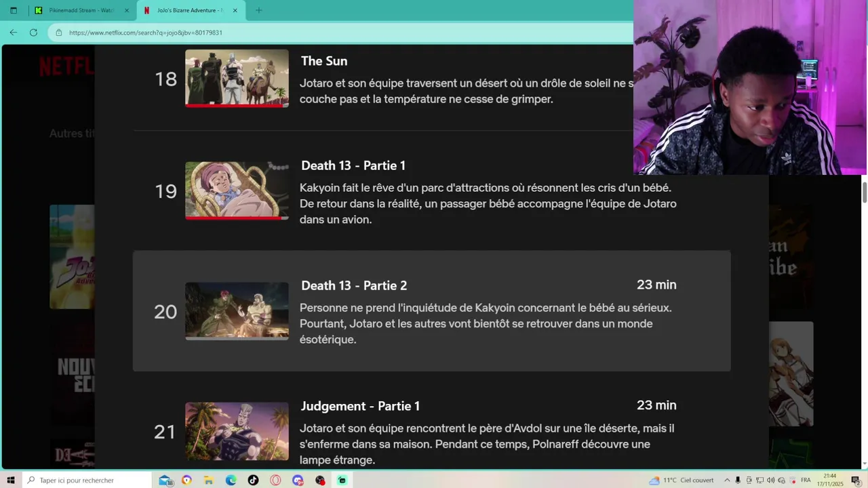Click the 23 min duration of Judgement Partie 1
Viewport: 868px width, 488px height.
pyautogui.click(x=656, y=405)
